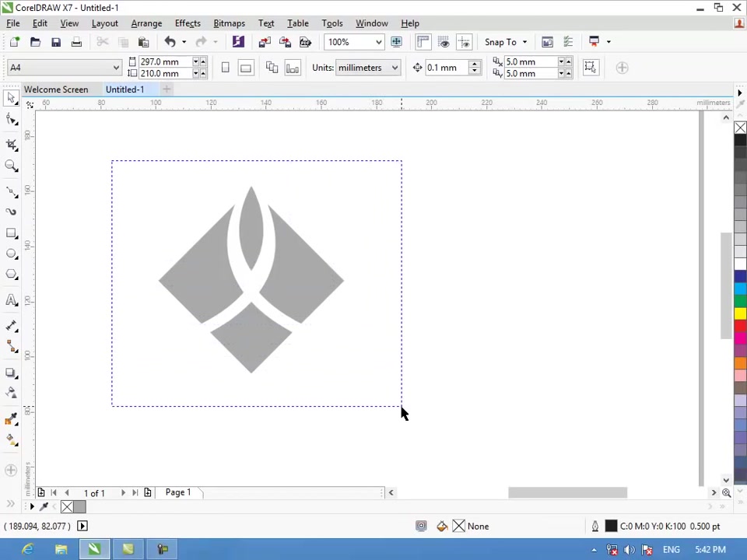The height and width of the screenshot is (560, 747).
Task: Select the Transparency tool
Action: pyautogui.click(x=11, y=393)
